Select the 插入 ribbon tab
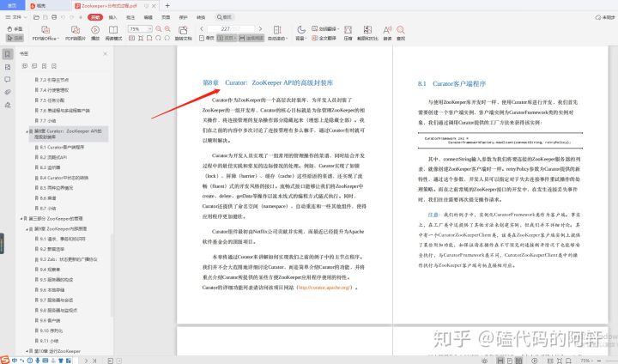Viewport: 618px width, 364px height. [112, 17]
